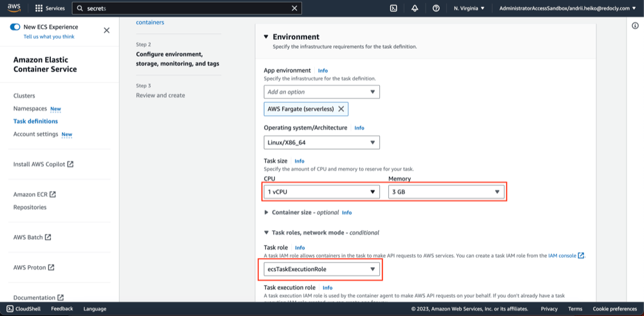This screenshot has width=644, height=316.
Task: Click Info link next to Operating system/Architecture
Action: [x=359, y=128]
